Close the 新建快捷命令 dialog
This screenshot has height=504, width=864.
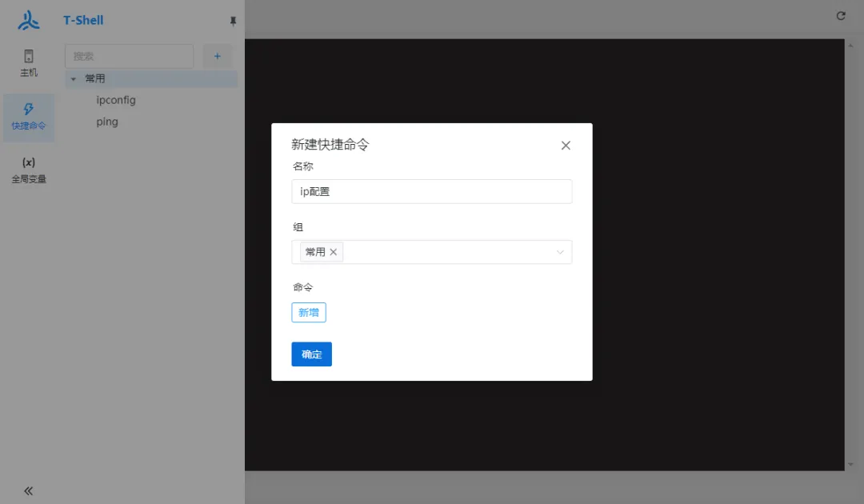pyautogui.click(x=566, y=146)
